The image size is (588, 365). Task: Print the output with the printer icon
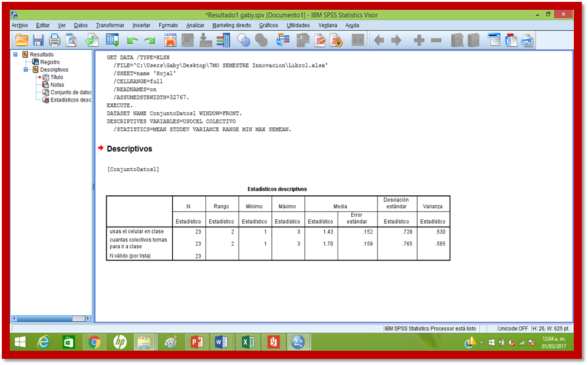54,40
